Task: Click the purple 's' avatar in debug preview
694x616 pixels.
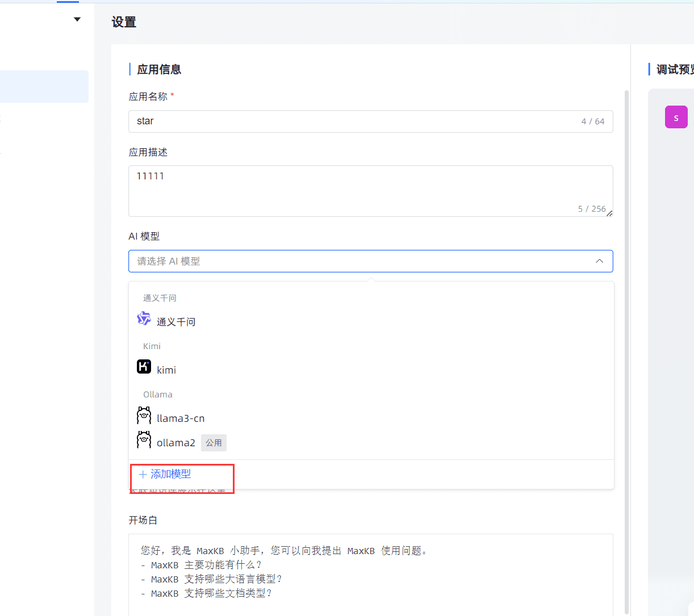Action: tap(676, 118)
